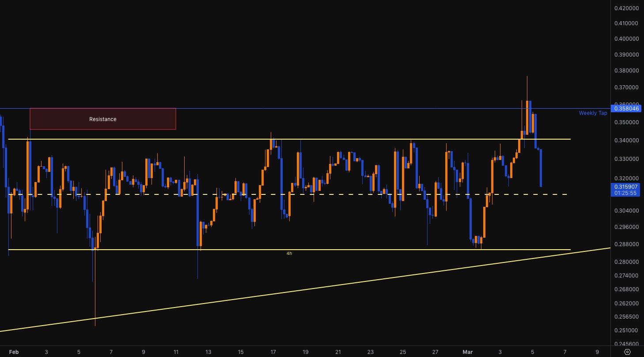Viewport: 644px width, 357px height.
Task: Click the 0.288000 price axis label
Action: 626,244
